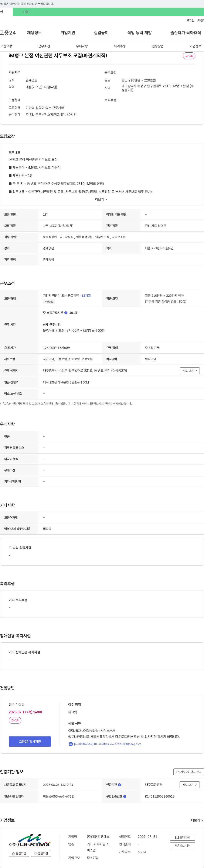Open the 직업 능력 개발 menu
This screenshot has height=868, width=204.
click(140, 33)
